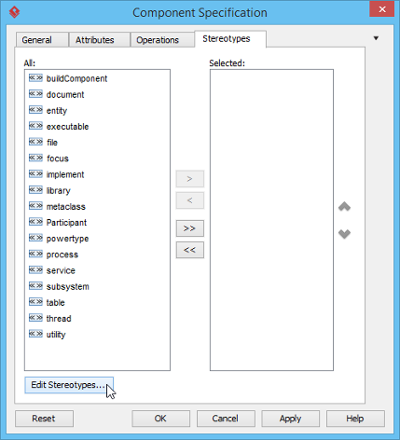
Task: Click the move up arrow icon
Action: [x=344, y=207]
